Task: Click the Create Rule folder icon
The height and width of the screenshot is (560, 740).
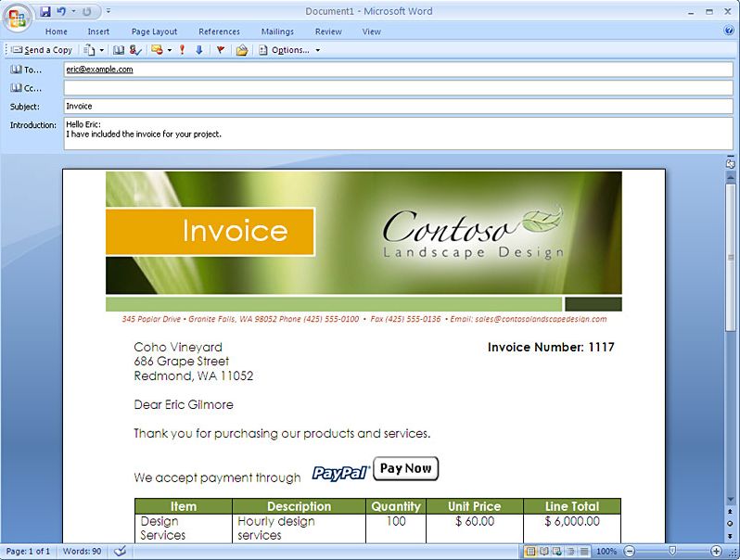Action: click(x=242, y=50)
